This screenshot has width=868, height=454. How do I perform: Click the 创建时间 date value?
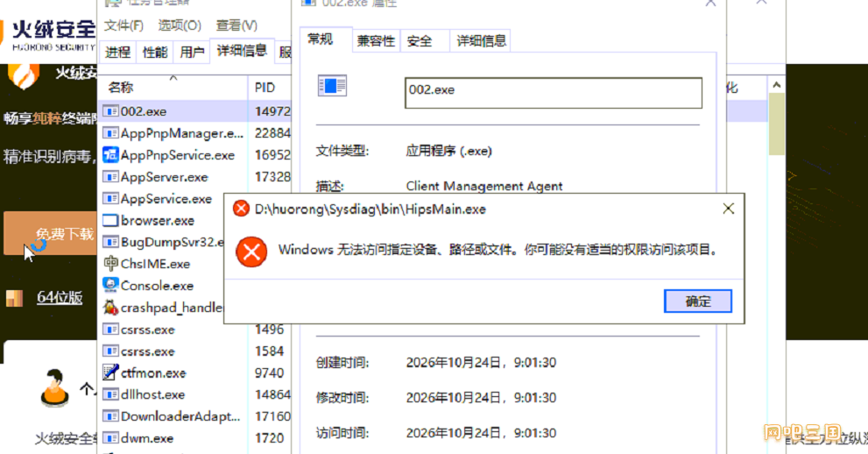coord(481,363)
